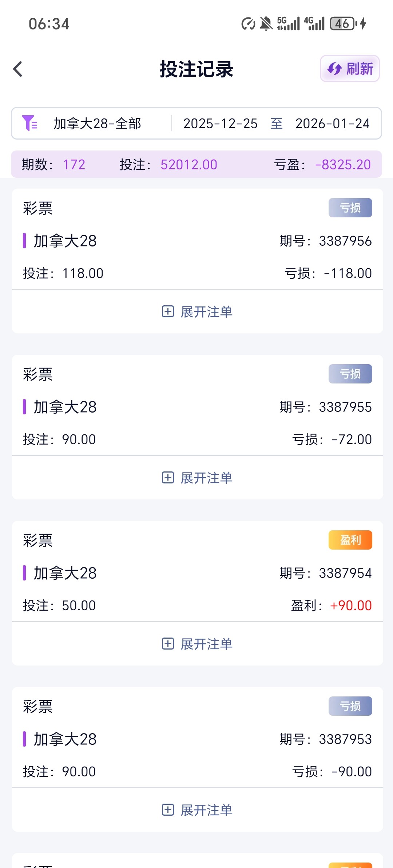Tap the purple filter funnel icon
Screen dimensions: 393x868
click(x=29, y=123)
